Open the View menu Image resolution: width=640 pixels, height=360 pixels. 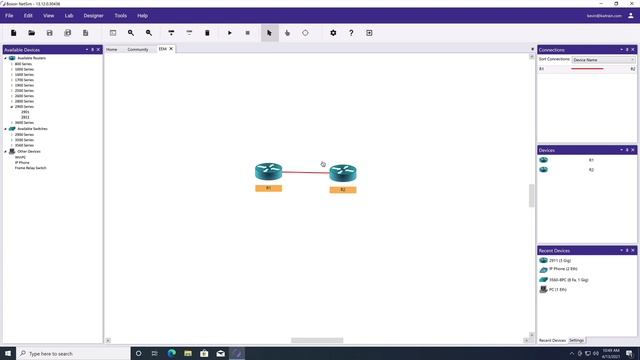coord(49,16)
